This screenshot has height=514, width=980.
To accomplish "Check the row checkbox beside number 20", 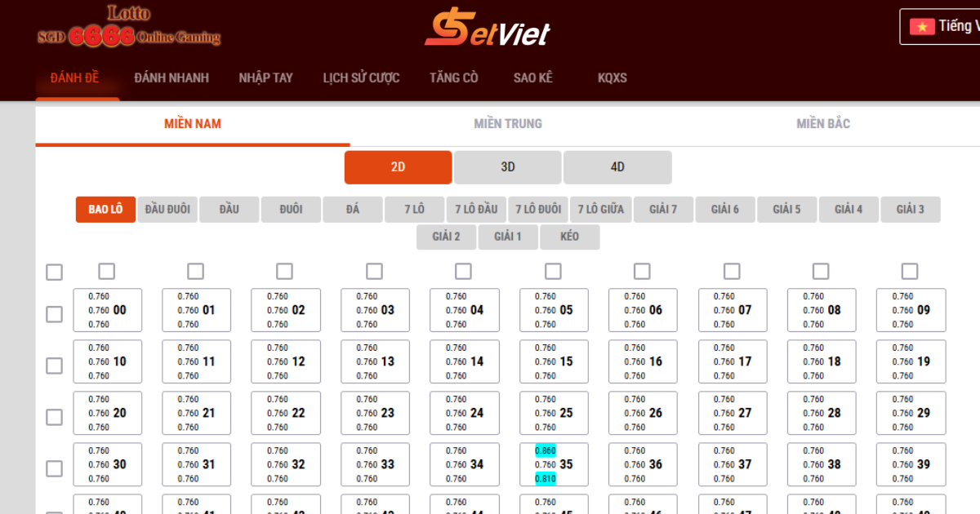I will tap(54, 417).
